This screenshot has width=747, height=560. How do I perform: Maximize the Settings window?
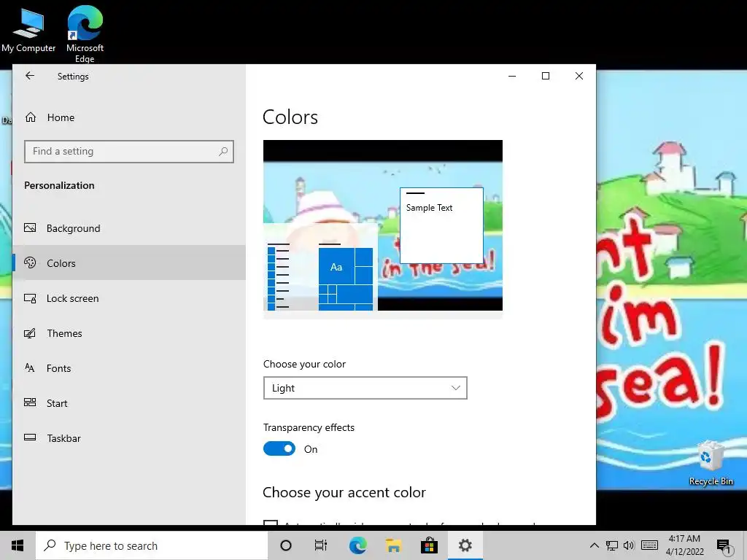546,76
